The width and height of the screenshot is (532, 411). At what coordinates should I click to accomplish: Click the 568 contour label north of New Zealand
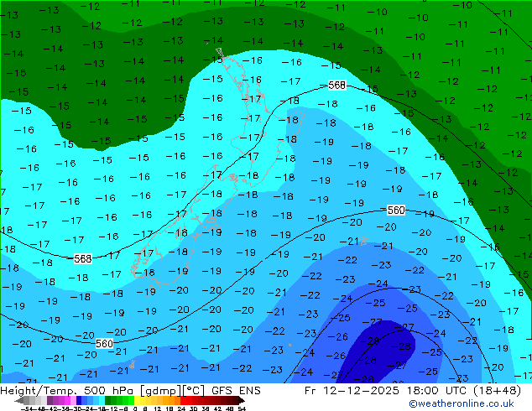[x=337, y=85]
